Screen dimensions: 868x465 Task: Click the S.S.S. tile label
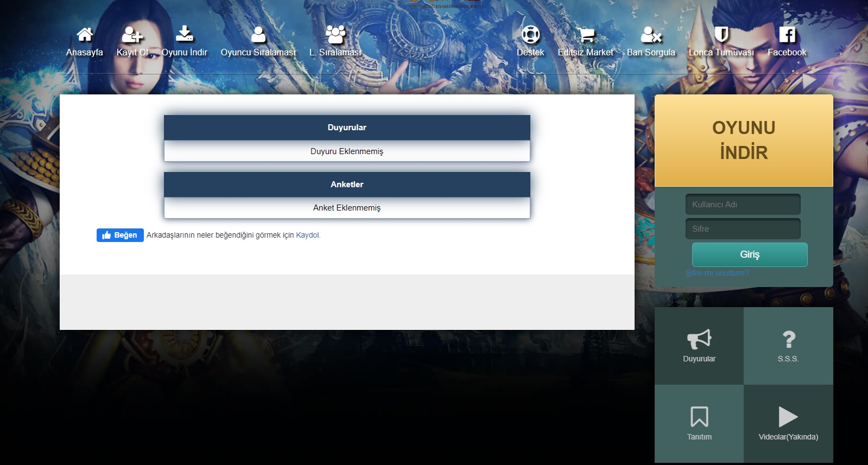(788, 359)
